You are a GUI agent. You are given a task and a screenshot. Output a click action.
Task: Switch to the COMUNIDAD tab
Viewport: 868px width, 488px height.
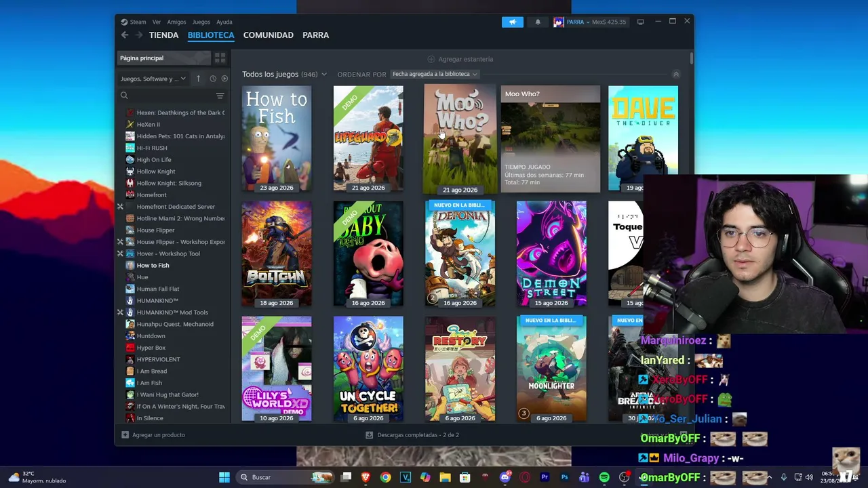click(269, 35)
